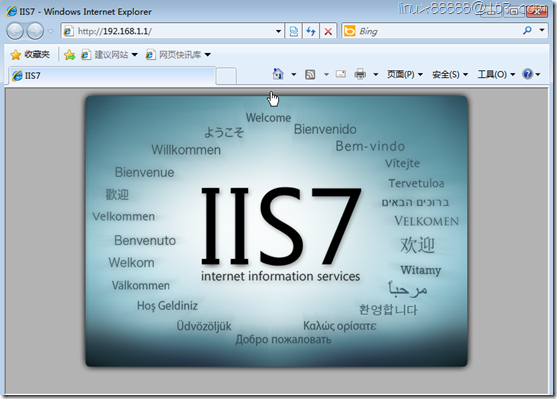Viewport: 557px width, 399px height.
Task: Expand dropdown arrow beside 网页快讯库
Action: coord(208,55)
